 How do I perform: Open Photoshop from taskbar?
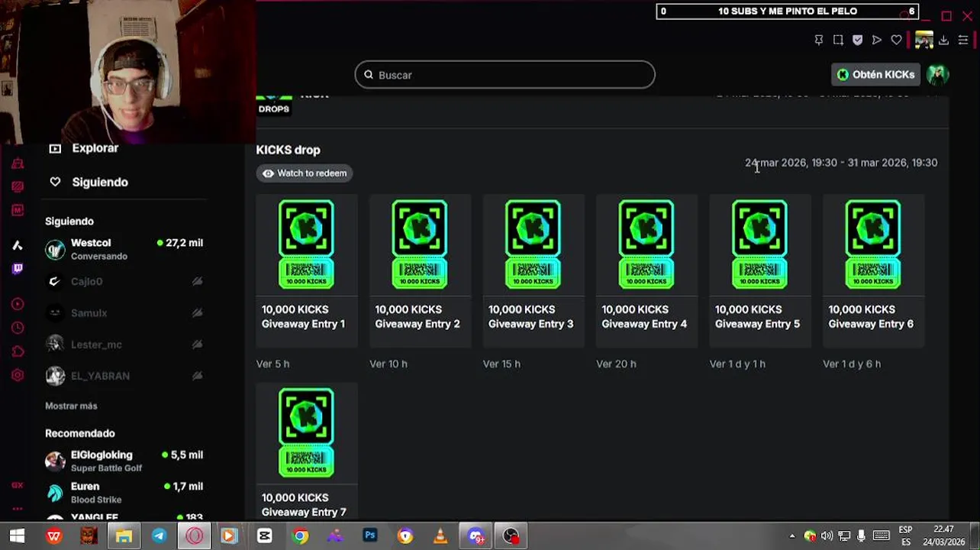[370, 536]
